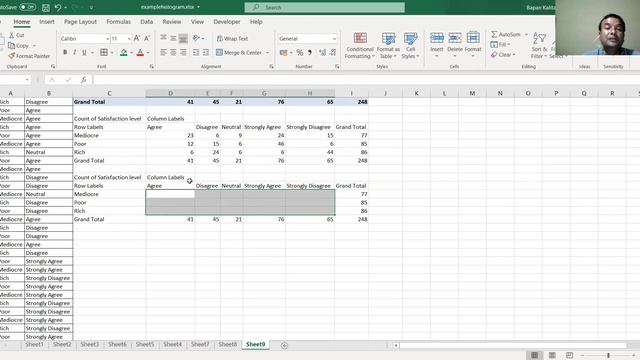Open the Number Format dropdown (General)

tap(334, 38)
